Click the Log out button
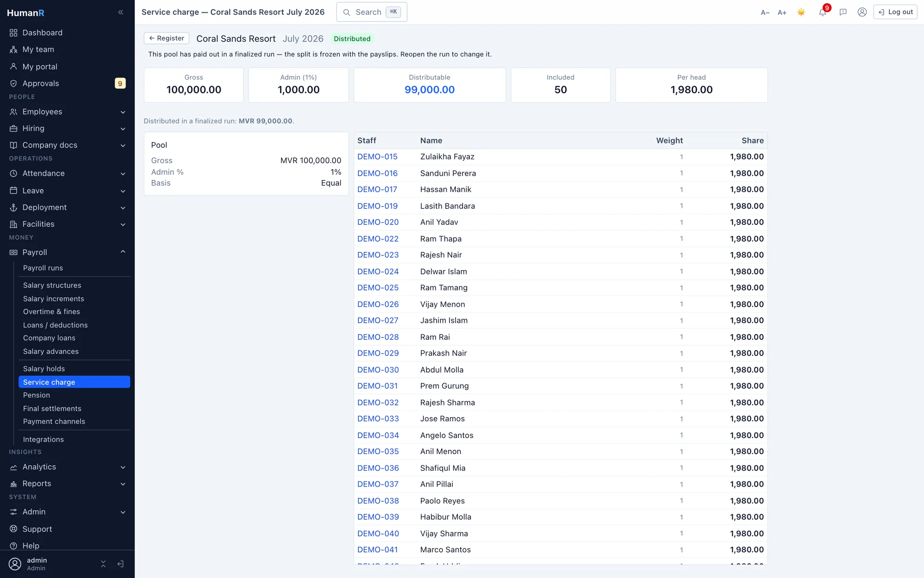Screen dimensions: 924x578 [x=895, y=12]
